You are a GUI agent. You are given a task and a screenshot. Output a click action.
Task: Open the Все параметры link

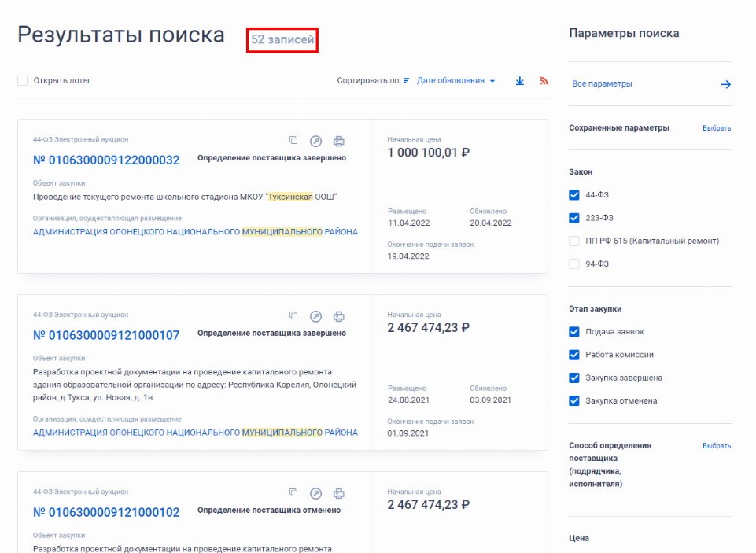[x=602, y=84]
